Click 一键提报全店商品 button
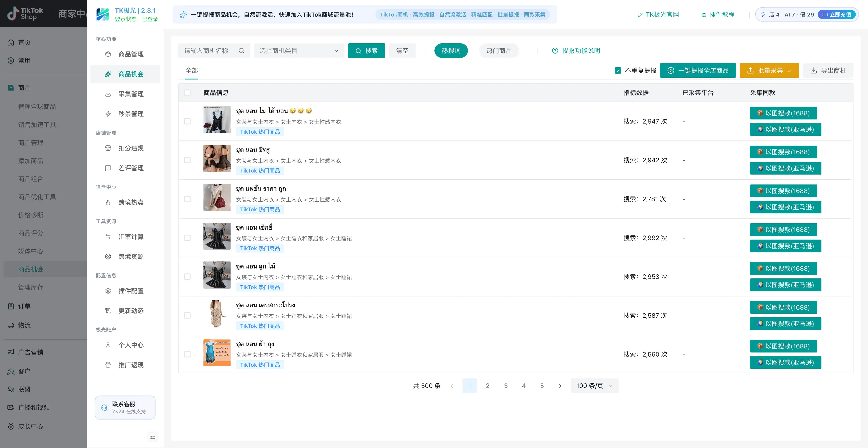The height and width of the screenshot is (448, 868). [698, 70]
